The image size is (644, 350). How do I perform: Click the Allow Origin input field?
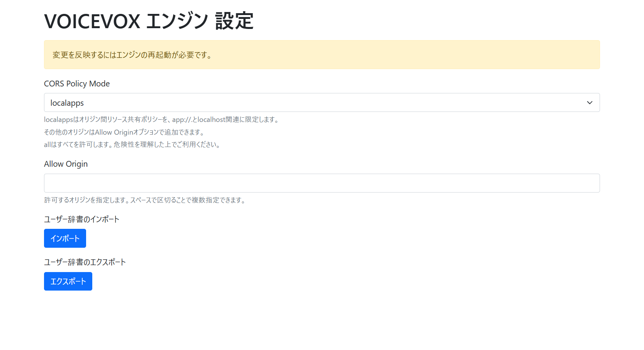pos(322,183)
